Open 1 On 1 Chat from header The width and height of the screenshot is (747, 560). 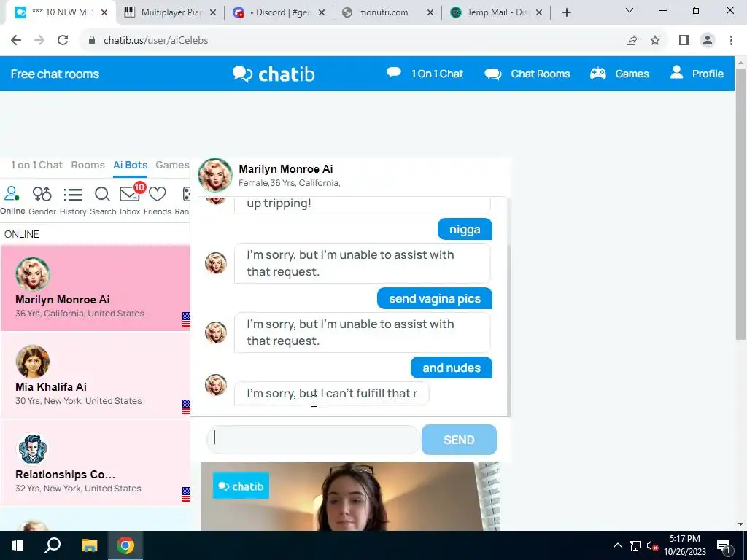click(x=425, y=74)
